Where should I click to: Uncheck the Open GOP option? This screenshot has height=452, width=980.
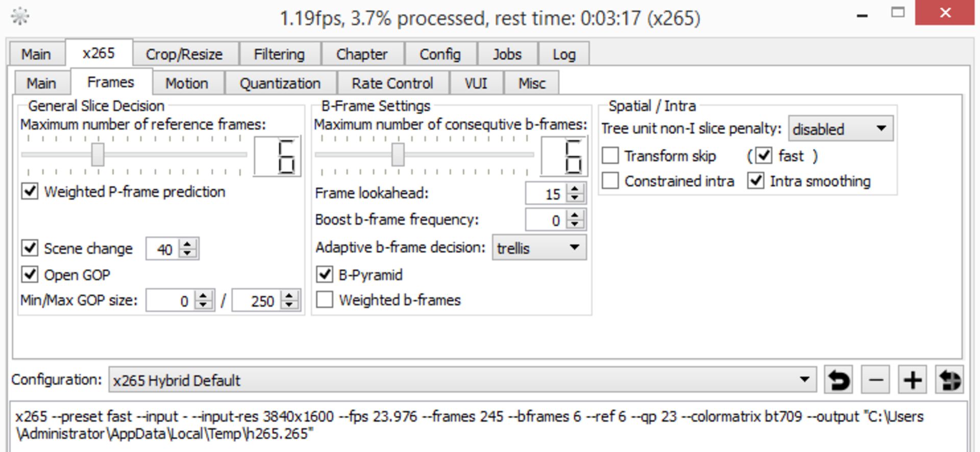[30, 274]
